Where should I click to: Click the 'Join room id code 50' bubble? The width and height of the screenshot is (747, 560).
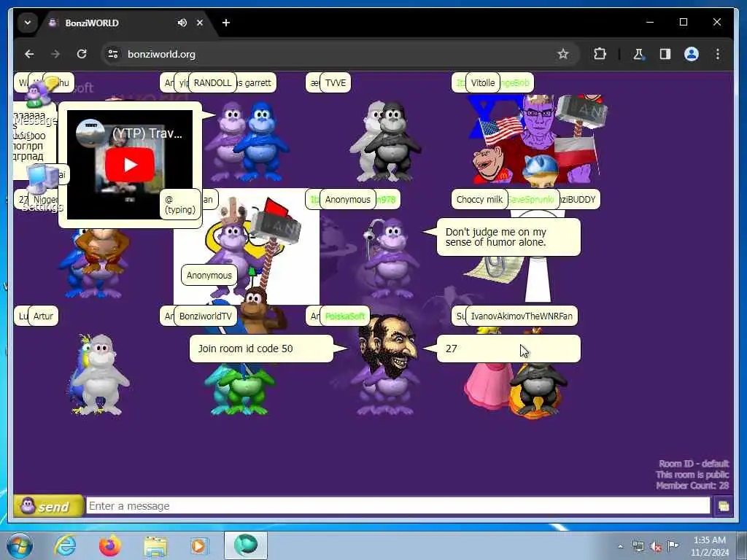click(x=261, y=349)
